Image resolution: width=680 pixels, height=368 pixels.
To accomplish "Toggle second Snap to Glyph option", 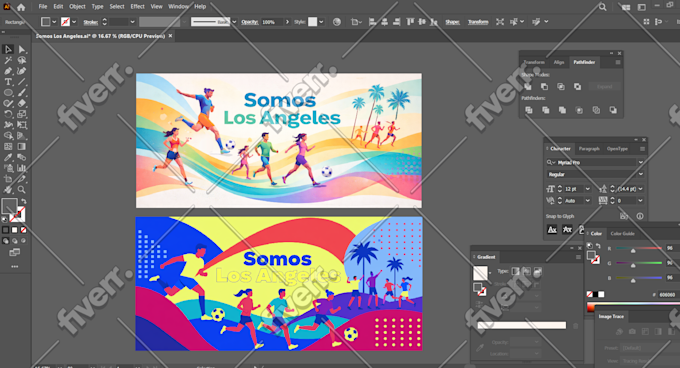I will tap(567, 230).
